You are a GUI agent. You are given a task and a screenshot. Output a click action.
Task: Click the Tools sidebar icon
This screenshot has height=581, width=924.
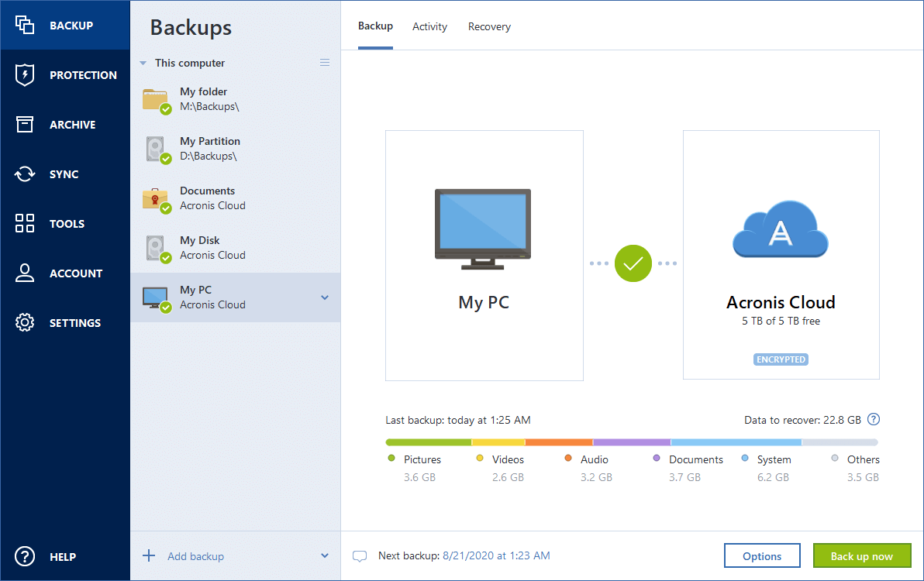coord(24,223)
